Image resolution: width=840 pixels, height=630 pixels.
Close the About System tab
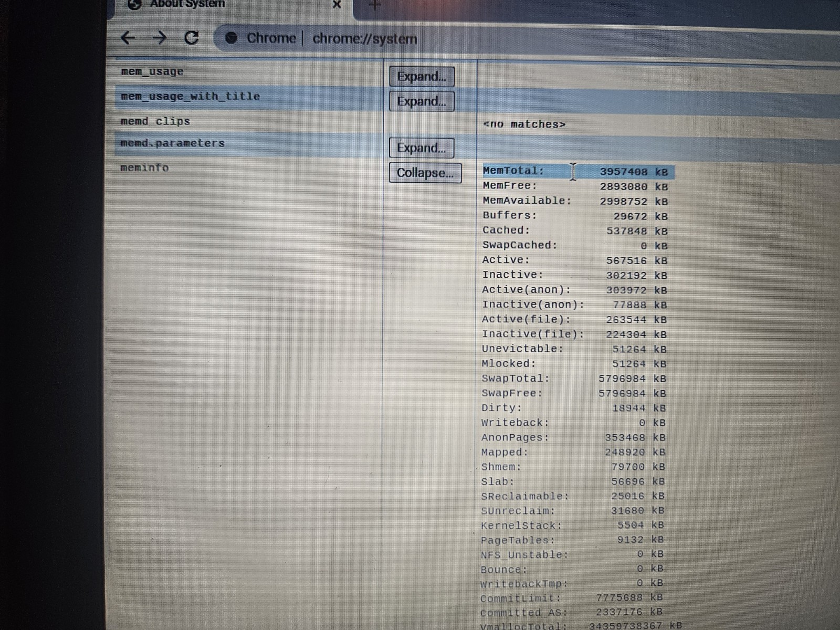coord(337,5)
